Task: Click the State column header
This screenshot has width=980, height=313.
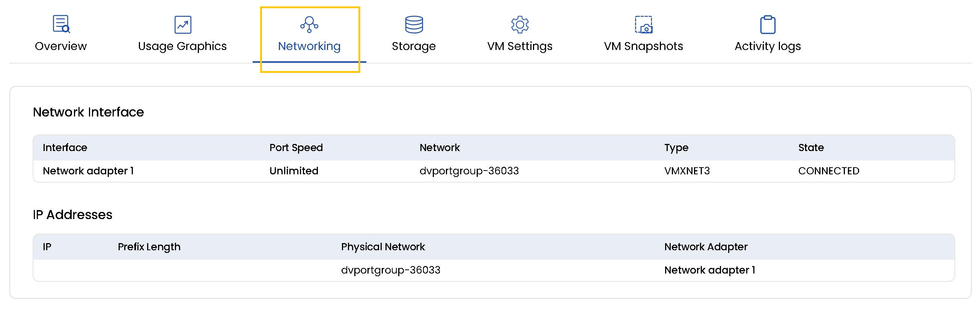Action: point(811,148)
